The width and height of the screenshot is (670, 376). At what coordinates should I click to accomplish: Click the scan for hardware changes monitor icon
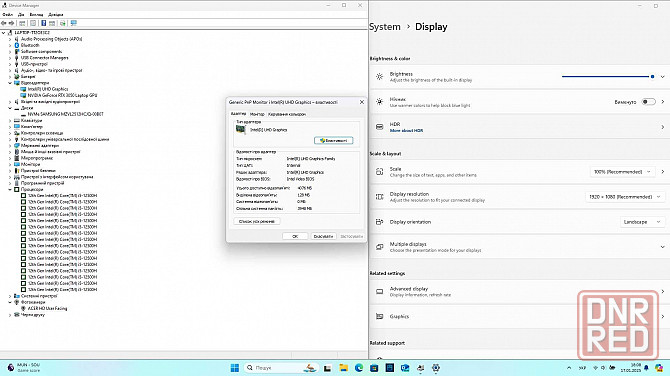point(73,23)
